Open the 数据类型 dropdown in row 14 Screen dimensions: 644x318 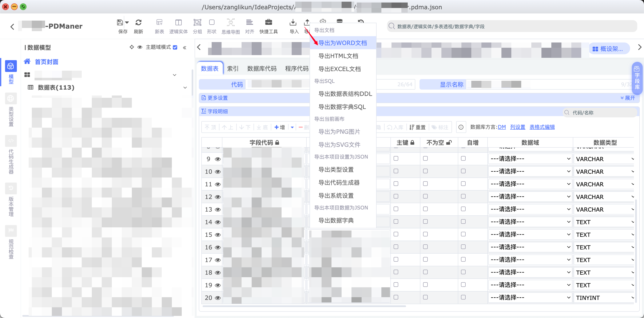pos(604,222)
